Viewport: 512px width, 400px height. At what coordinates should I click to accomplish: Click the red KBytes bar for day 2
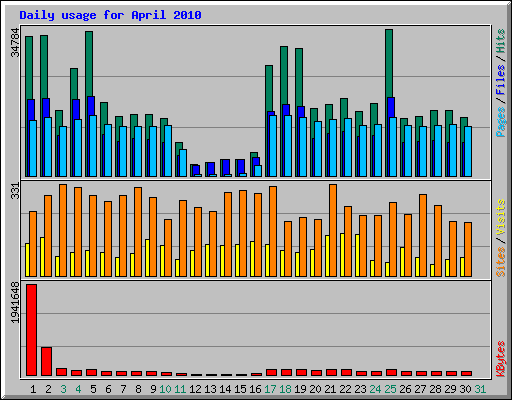pyautogui.click(x=46, y=362)
